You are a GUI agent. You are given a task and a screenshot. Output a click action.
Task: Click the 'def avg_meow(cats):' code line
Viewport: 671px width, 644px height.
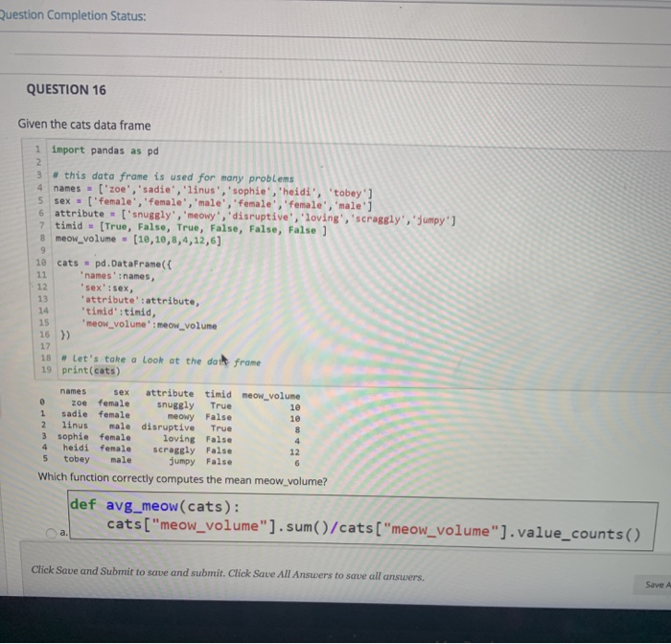(x=155, y=506)
